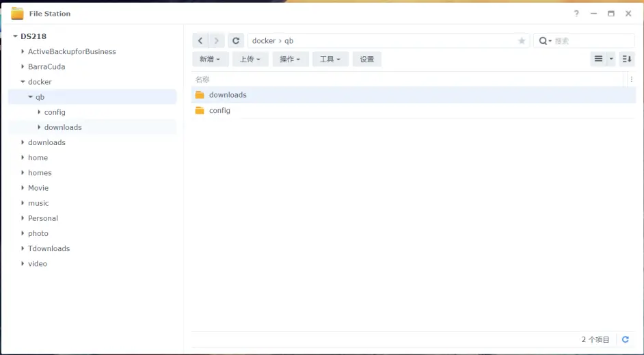The width and height of the screenshot is (644, 355).
Task: Select BarraCuda shared folder
Action: 46,66
